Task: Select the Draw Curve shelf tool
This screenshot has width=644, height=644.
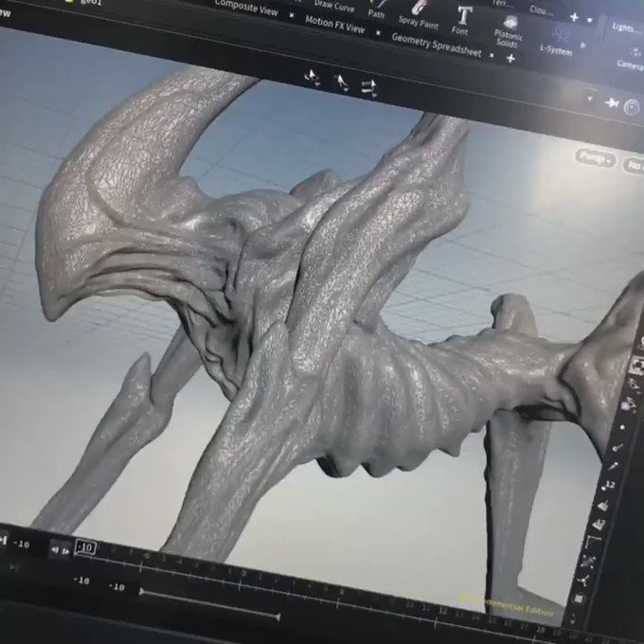Action: tap(334, 6)
